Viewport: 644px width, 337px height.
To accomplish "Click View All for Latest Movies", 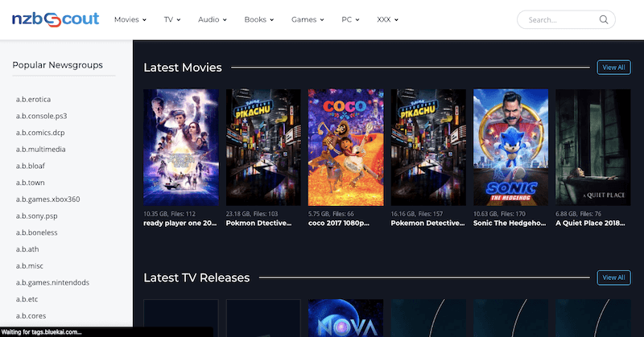I will (x=613, y=68).
